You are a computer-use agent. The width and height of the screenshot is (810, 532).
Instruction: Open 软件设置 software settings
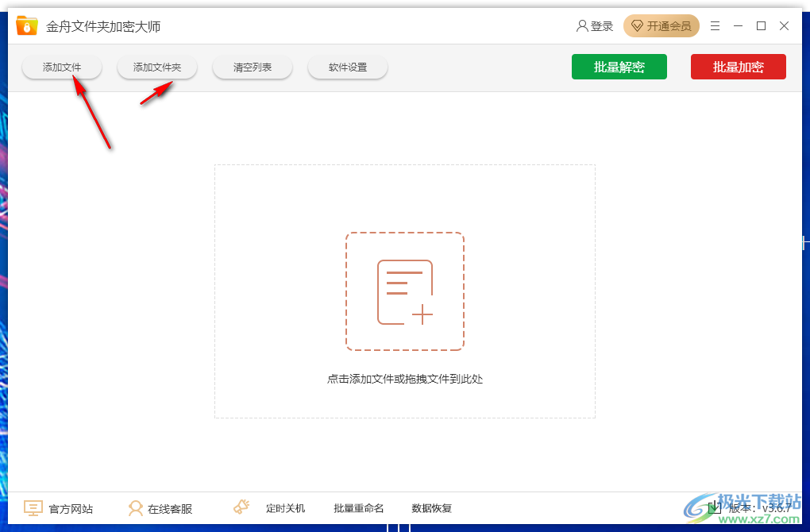(x=347, y=67)
